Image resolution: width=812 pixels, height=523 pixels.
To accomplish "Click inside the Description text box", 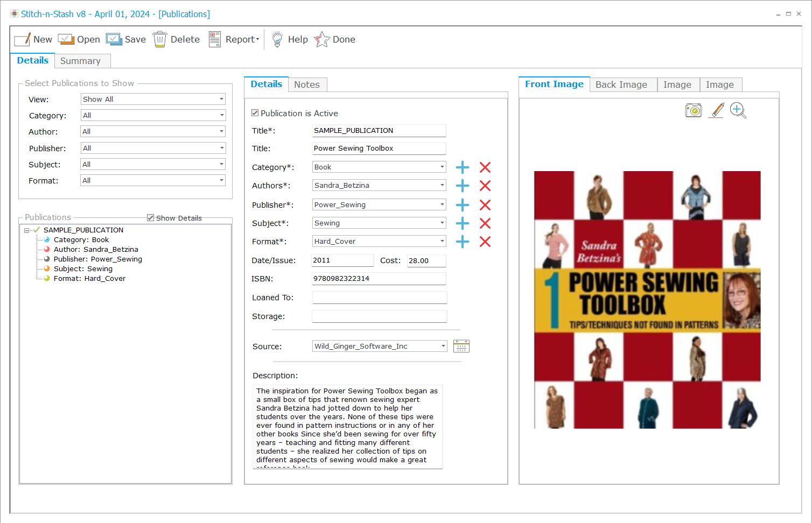I will [x=348, y=426].
